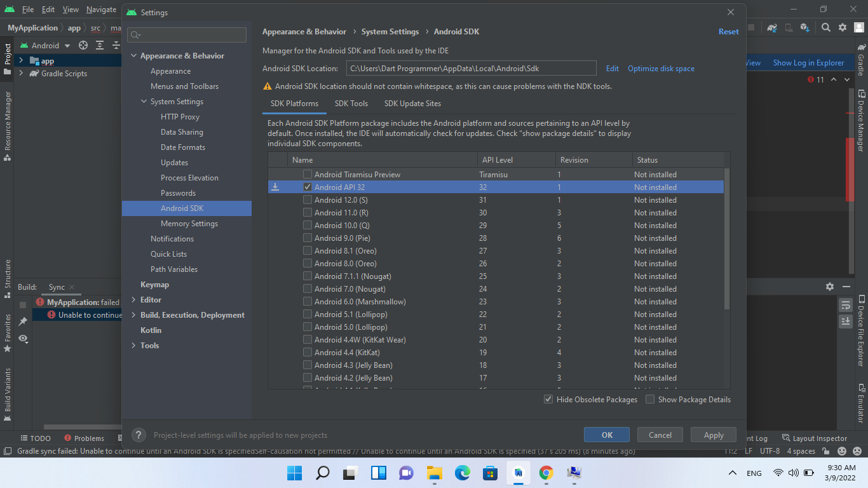The height and width of the screenshot is (488, 868).
Task: Switch to the SDK Update Sites tab
Action: point(412,104)
